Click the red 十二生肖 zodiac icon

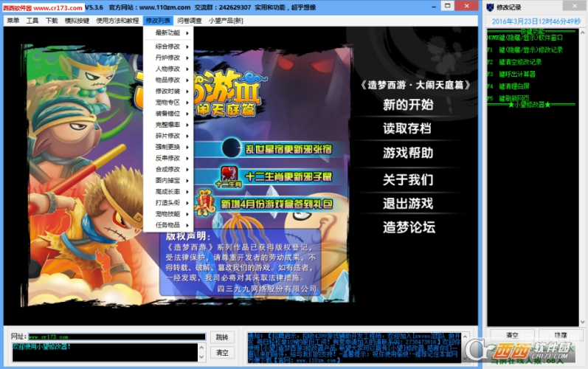pos(229,176)
